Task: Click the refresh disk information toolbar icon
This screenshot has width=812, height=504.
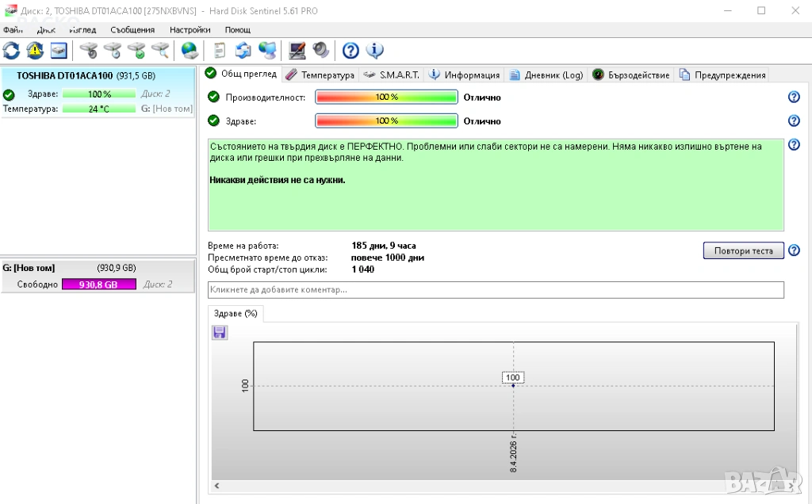Action: coord(11,51)
